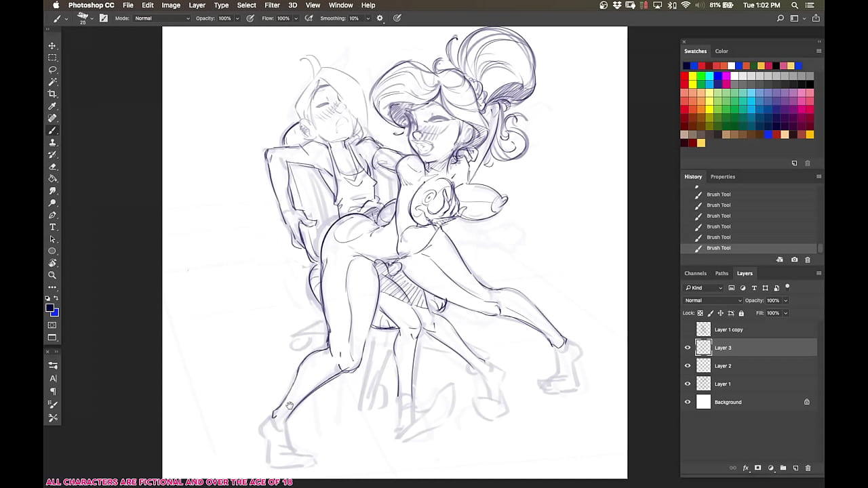
Task: Show the hidden Layer 1 copy
Action: (688, 329)
